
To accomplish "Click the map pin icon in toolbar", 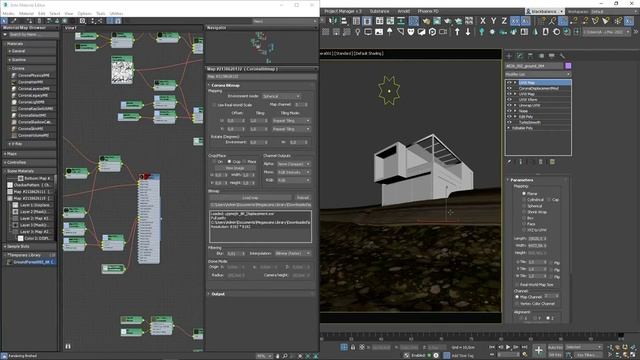I will 358,31.
